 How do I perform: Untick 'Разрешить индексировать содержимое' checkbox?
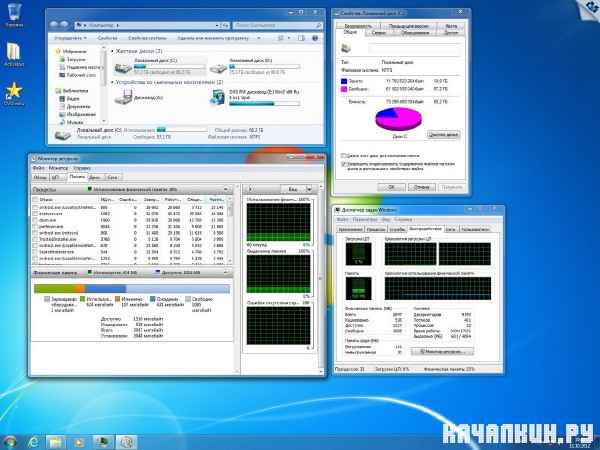[344, 164]
